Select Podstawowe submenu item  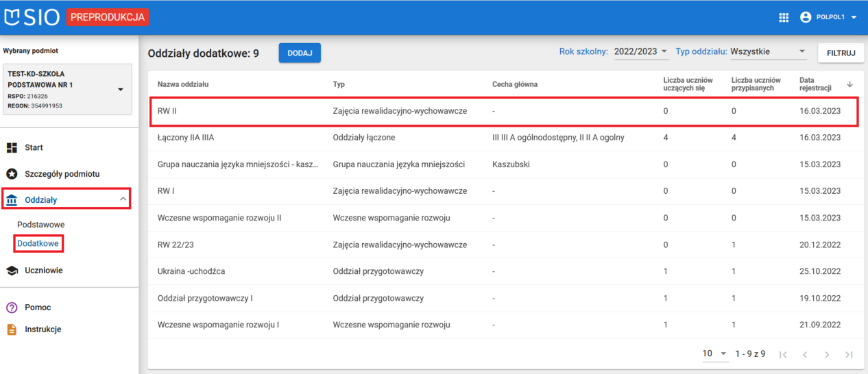click(x=41, y=225)
